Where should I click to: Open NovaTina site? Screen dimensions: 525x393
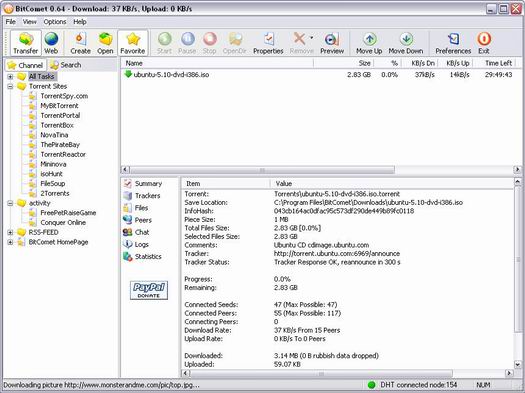(x=54, y=135)
